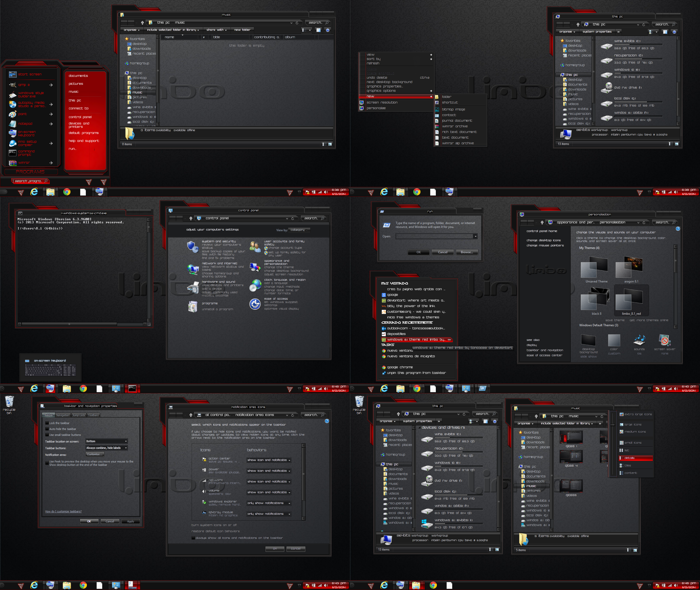This screenshot has height=590, width=700.
Task: Click the Screen Saver icon in Personalization
Action: coord(665,341)
